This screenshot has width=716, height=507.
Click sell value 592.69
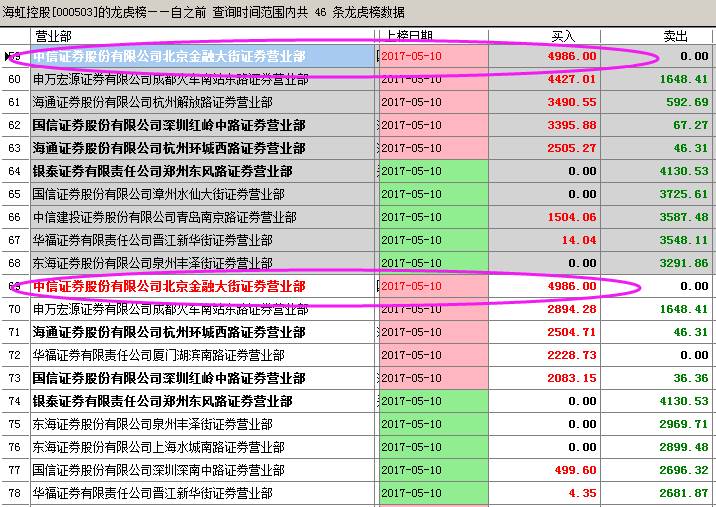click(x=687, y=102)
